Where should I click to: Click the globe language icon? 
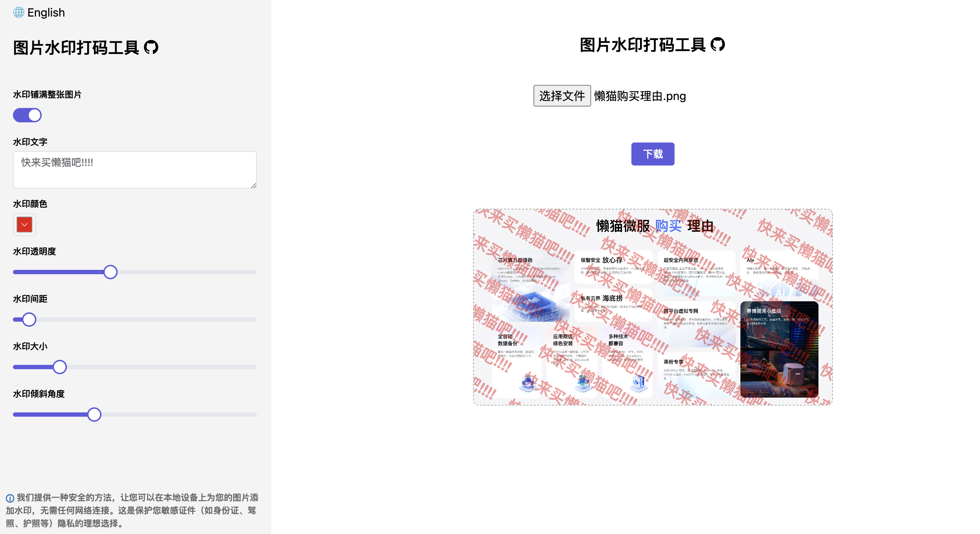pyautogui.click(x=19, y=13)
